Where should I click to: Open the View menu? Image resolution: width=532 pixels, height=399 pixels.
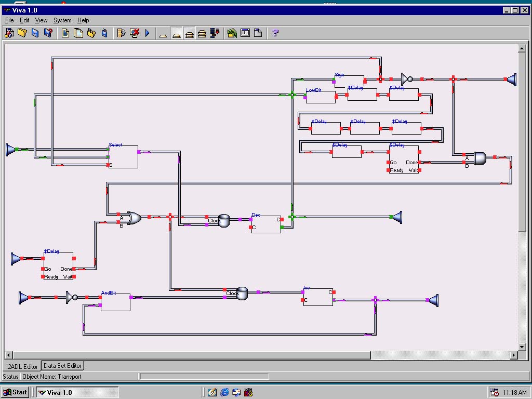pyautogui.click(x=41, y=20)
